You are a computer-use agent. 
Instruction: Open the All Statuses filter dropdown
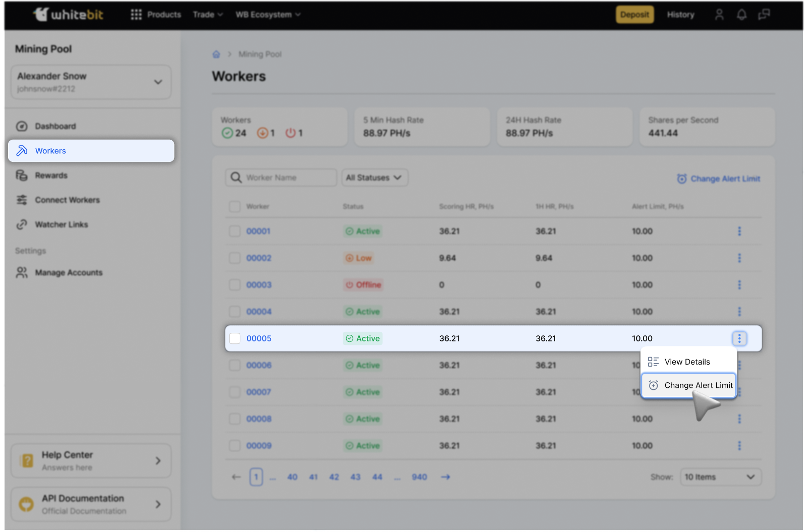tap(374, 178)
